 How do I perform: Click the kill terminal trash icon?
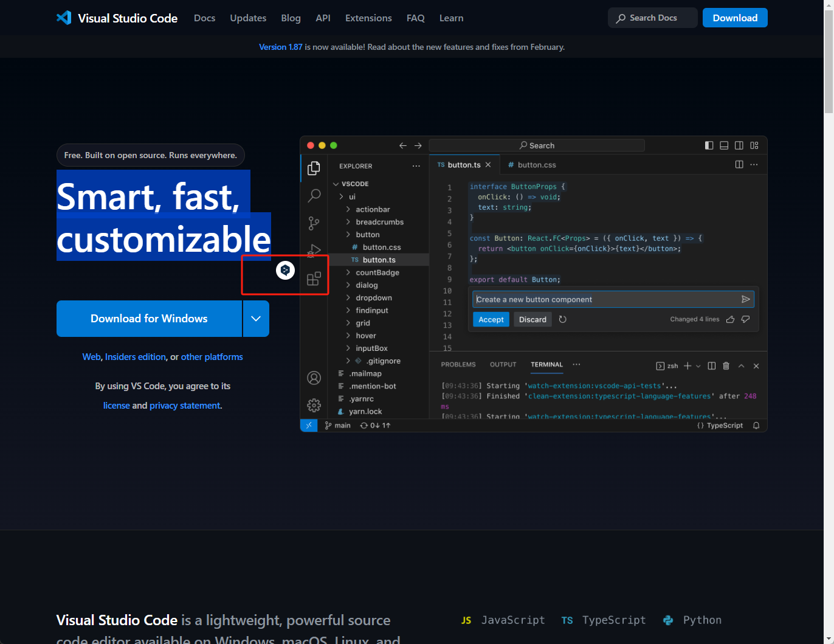[x=726, y=365]
